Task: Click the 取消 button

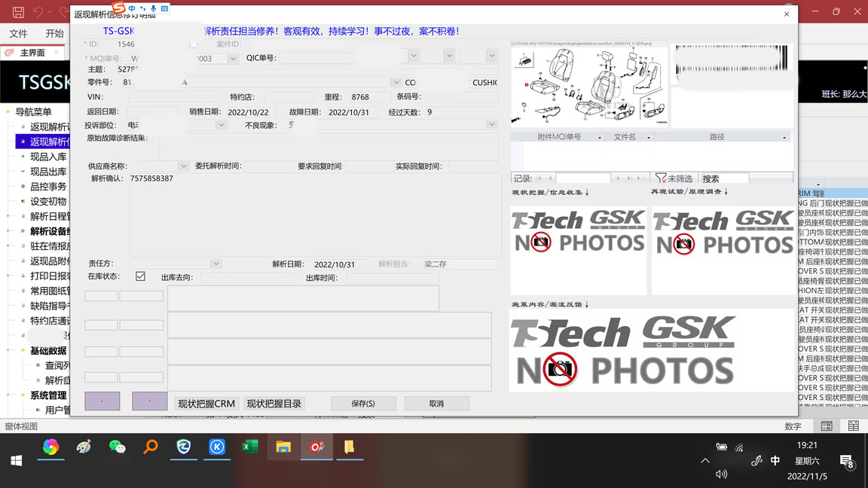Action: [x=436, y=404]
